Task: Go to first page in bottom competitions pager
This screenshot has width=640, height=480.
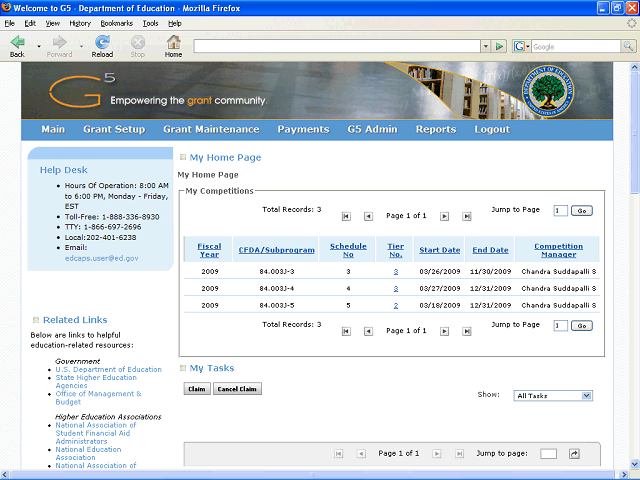Action: tap(346, 331)
